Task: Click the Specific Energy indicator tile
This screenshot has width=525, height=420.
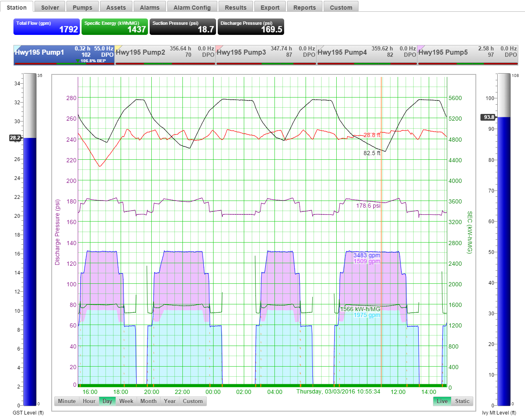Action: (115, 26)
